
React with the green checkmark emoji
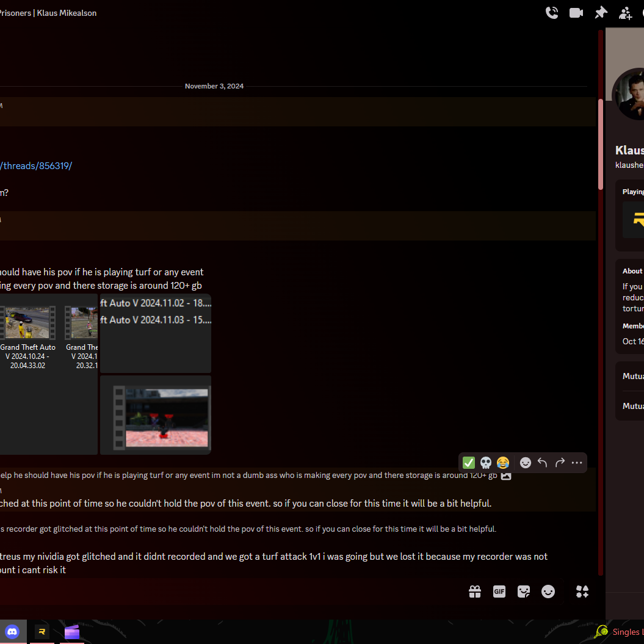coord(469,463)
